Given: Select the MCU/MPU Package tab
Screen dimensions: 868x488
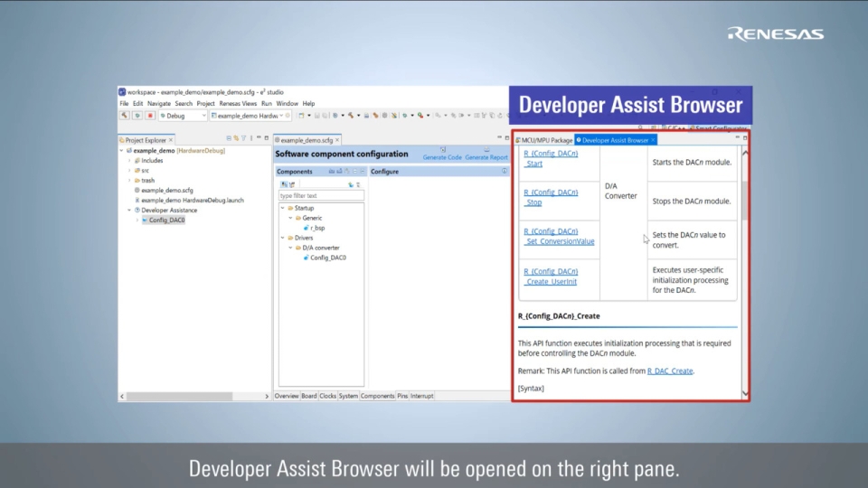Looking at the screenshot, I should 543,141.
